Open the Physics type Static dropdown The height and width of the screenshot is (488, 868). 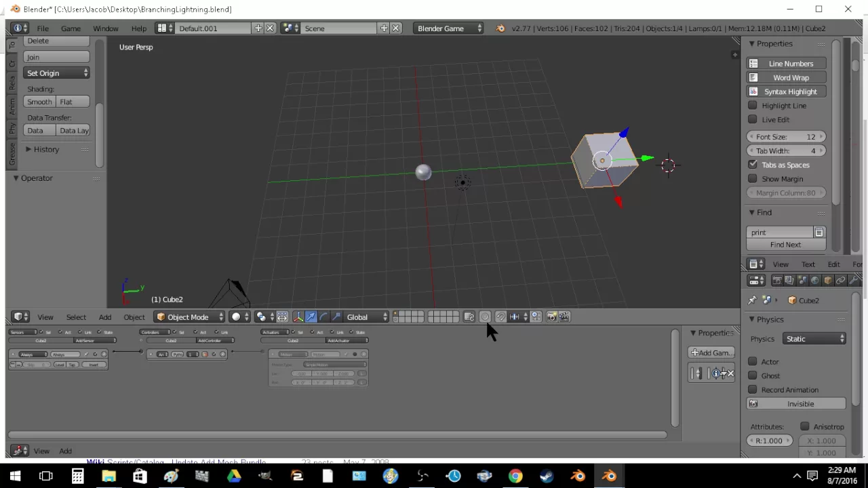815,339
